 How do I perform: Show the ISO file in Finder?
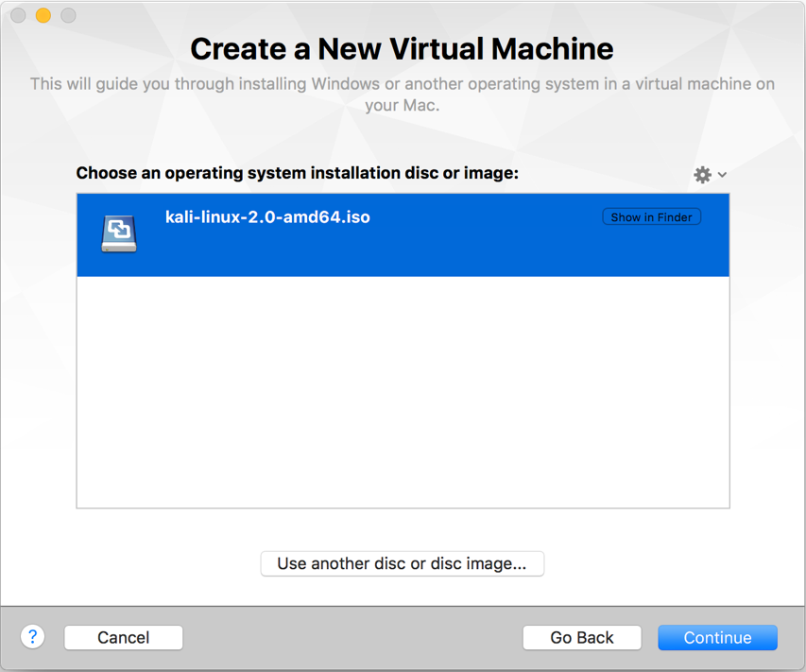click(651, 217)
